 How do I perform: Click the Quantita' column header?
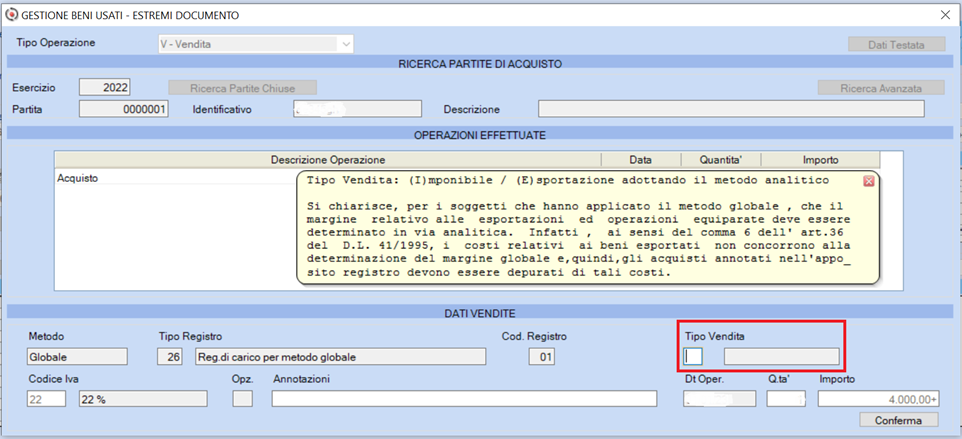722,159
